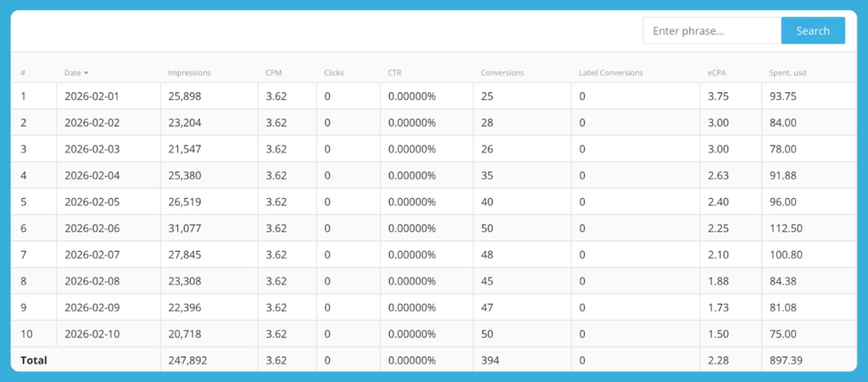
Task: Click the CTR column header
Action: tap(395, 73)
